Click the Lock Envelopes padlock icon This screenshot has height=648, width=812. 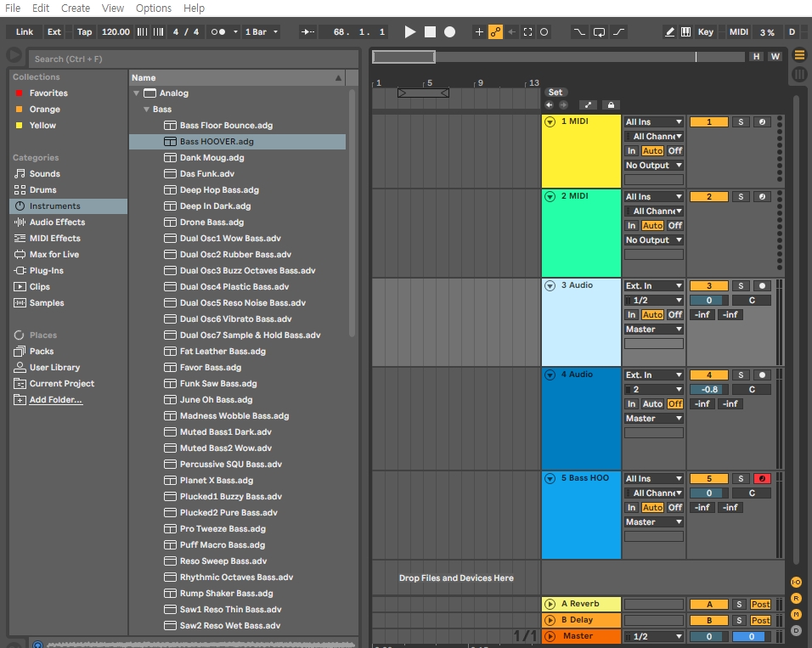pyautogui.click(x=611, y=105)
